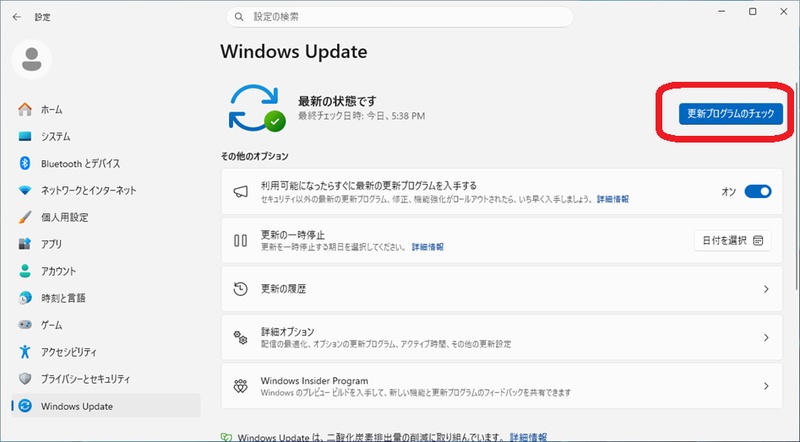Open the 日付を選択 pause date dropdown
The image size is (800, 442).
pos(733,240)
